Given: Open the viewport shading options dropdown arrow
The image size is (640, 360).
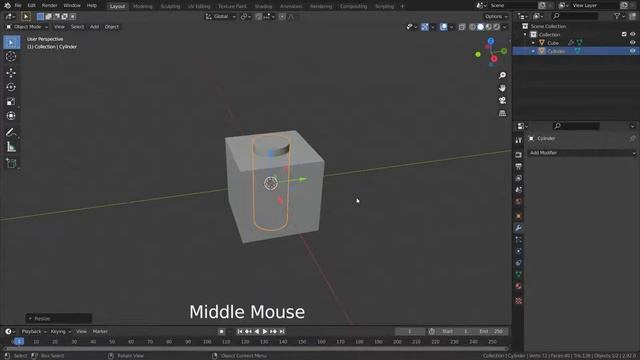Looking at the screenshot, I should pos(504,27).
